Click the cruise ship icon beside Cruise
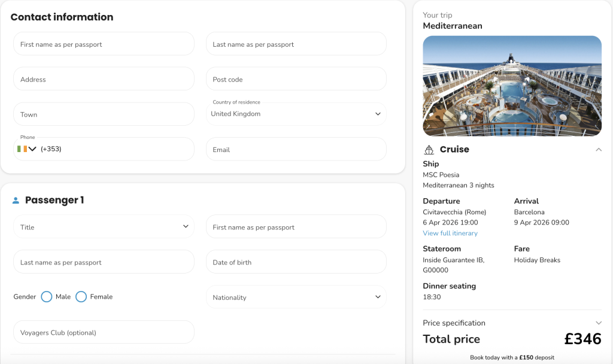613x364 pixels. (x=429, y=150)
